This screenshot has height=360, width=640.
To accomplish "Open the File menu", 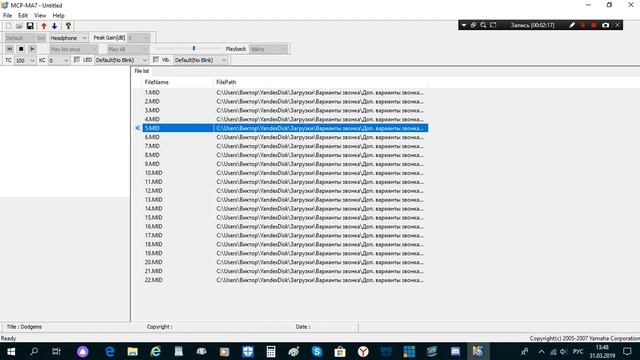I will click(x=7, y=16).
